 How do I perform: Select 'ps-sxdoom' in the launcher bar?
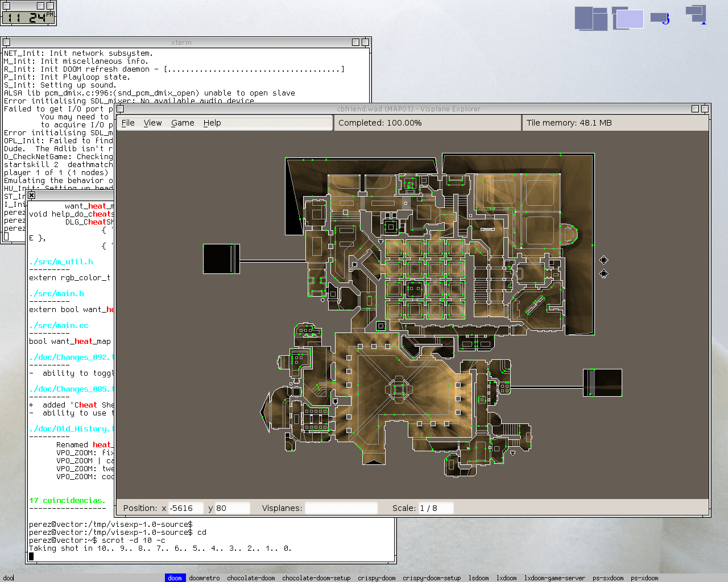coord(608,578)
